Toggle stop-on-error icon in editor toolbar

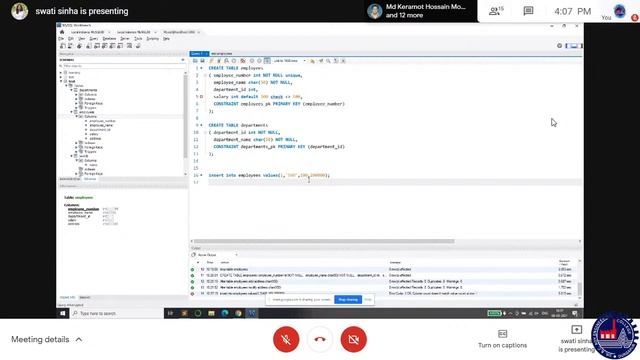pos(243,61)
